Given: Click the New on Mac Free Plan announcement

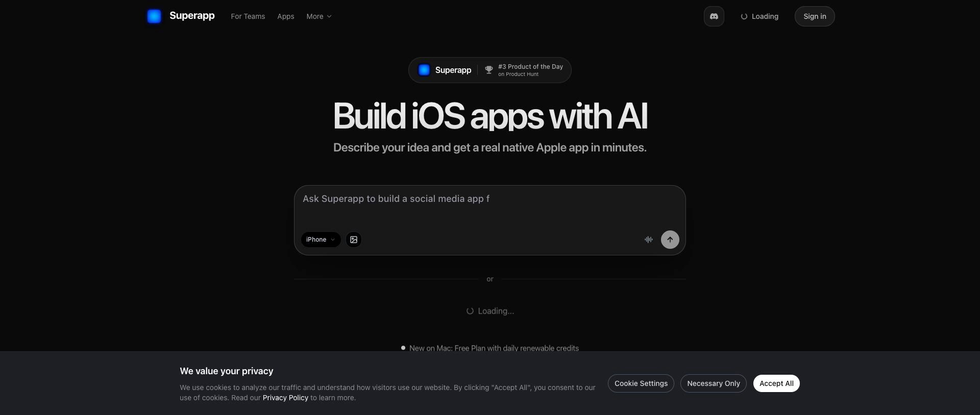Looking at the screenshot, I should [490, 348].
